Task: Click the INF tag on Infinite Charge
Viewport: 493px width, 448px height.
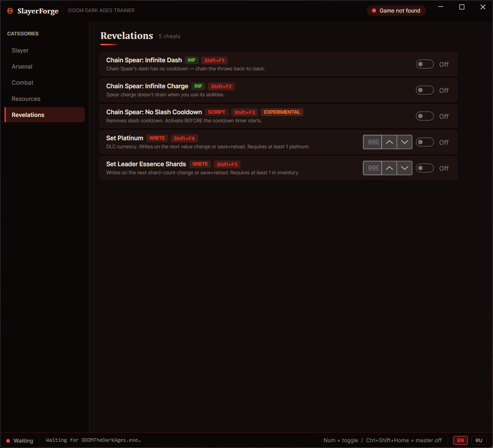Action: 199,86
